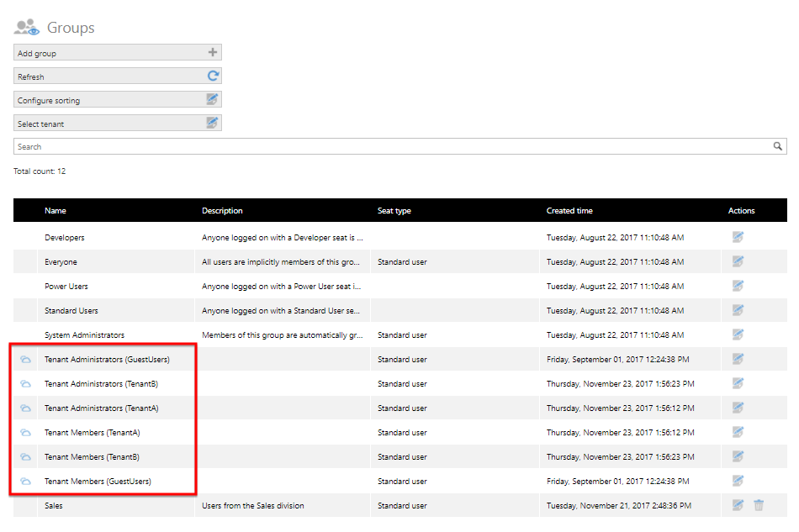This screenshot has height=532, width=799.
Task: Edit the Standard Users group
Action: coord(738,310)
